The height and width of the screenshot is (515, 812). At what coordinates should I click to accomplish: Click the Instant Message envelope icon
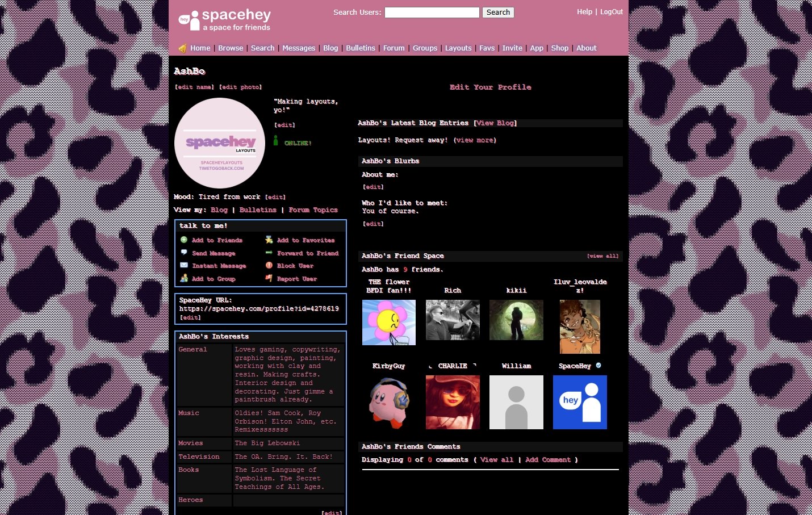(184, 265)
